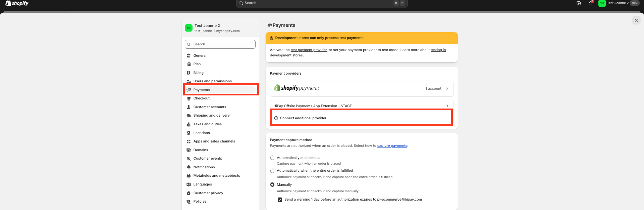Screen dimensions: 644x210
Task: Open the notifications bell icon
Action: tap(590, 3)
